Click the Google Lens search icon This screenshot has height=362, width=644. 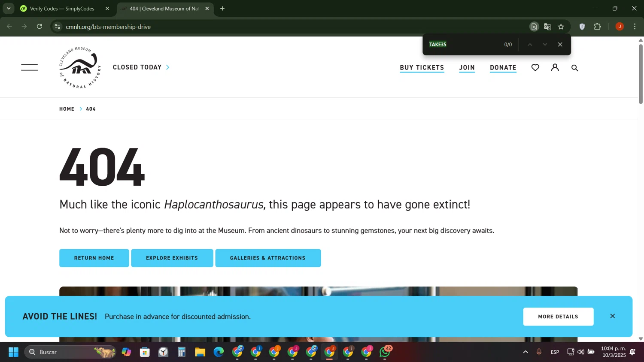[x=534, y=27]
